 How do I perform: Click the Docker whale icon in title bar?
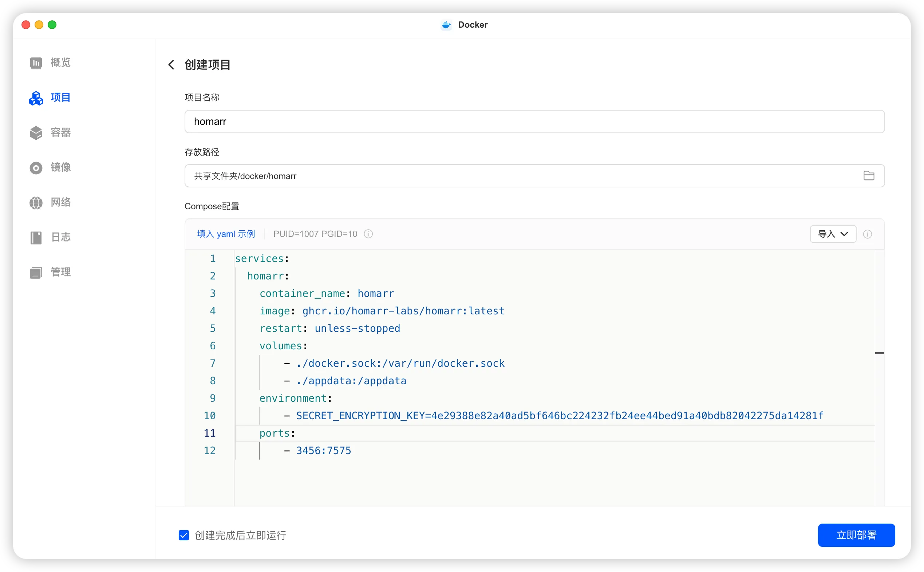coord(446,25)
